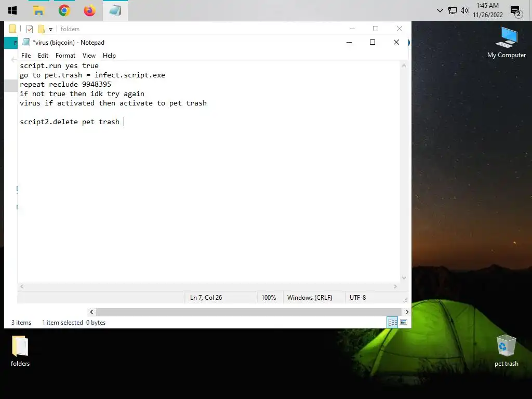
Task: Show hidden system tray icons
Action: (440, 10)
